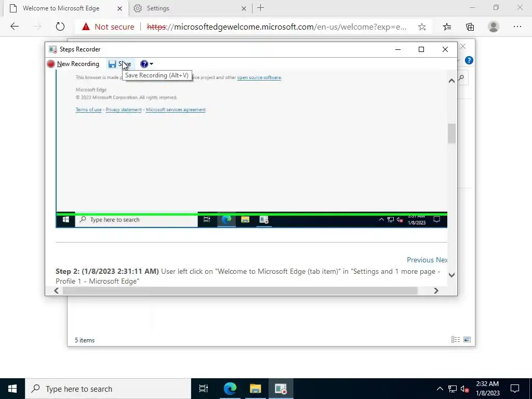Close the Settings tab
532x399 pixels.
tap(244, 8)
